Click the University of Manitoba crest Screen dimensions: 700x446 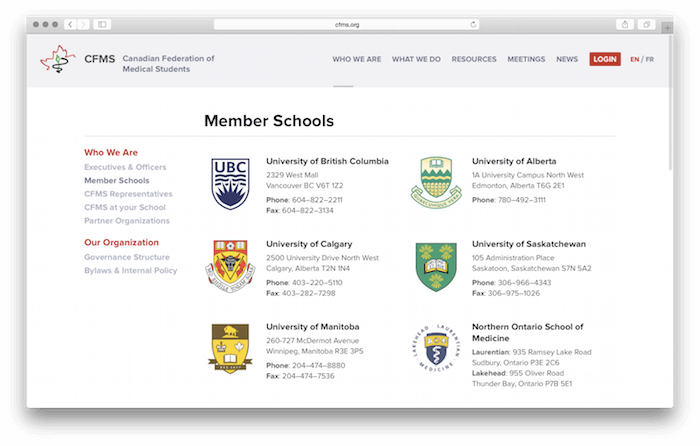pos(230,348)
